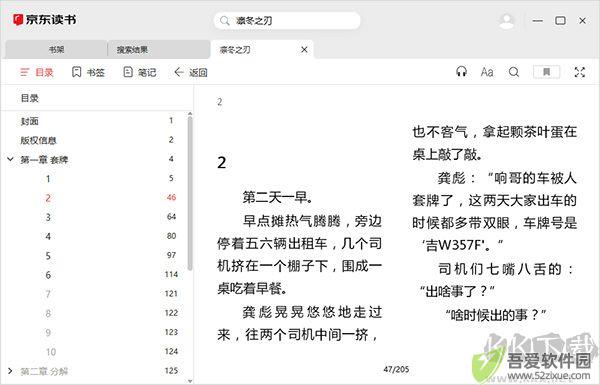This screenshot has height=385, width=600.
Task: Enter fullscreen reading mode
Action: [580, 72]
